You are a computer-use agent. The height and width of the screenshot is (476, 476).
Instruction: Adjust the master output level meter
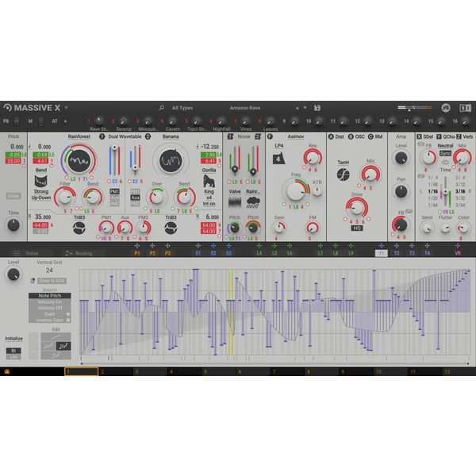pyautogui.click(x=415, y=107)
